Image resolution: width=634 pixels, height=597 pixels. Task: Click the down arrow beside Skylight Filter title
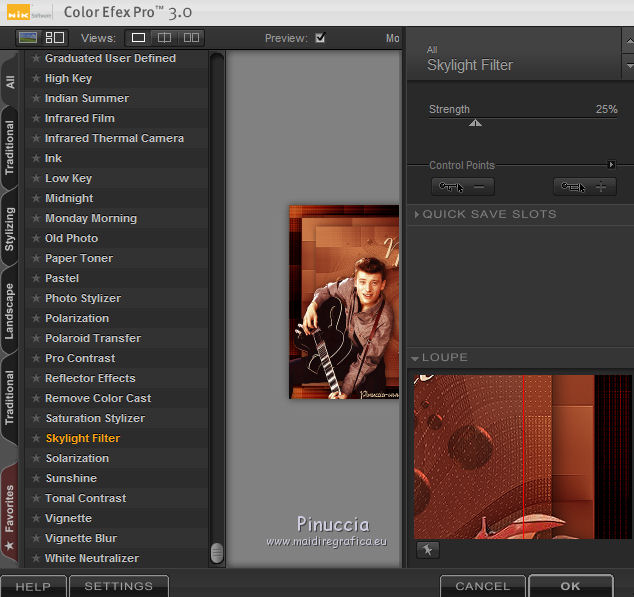coord(628,66)
